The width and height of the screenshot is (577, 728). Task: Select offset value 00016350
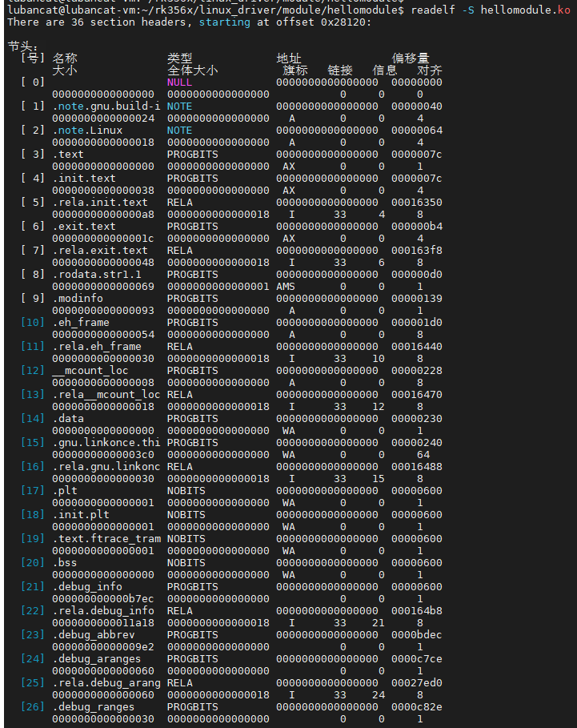(416, 203)
